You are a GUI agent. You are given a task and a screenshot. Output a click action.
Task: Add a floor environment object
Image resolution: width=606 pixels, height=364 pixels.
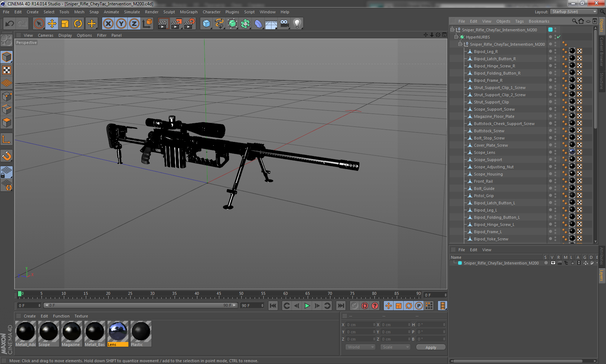(x=271, y=24)
